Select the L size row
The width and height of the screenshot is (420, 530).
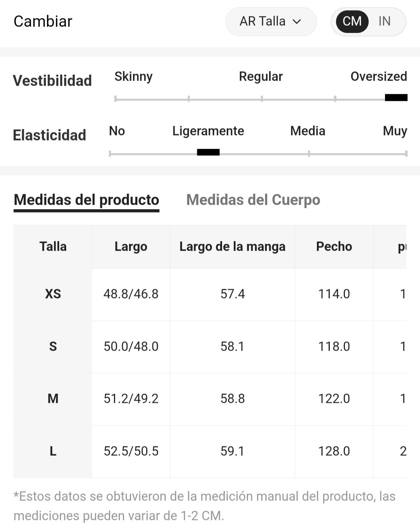pyautogui.click(x=210, y=451)
